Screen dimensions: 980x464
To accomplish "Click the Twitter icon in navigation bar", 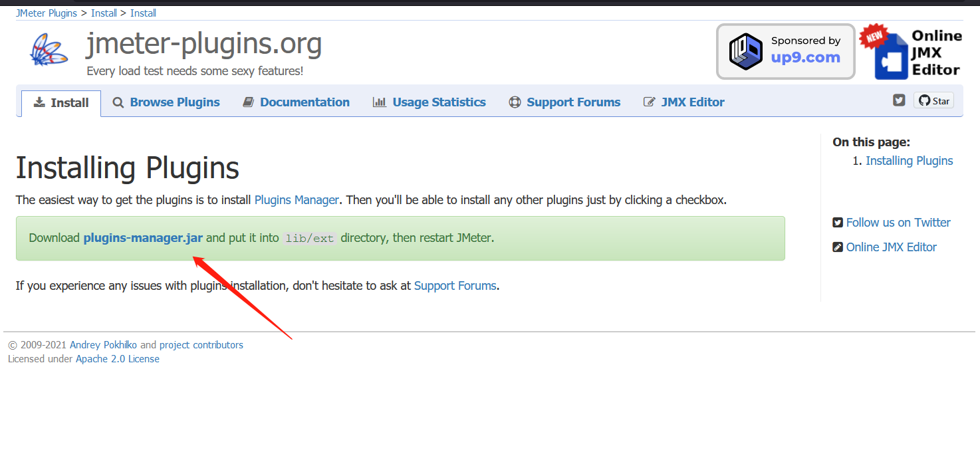I will coord(899,100).
